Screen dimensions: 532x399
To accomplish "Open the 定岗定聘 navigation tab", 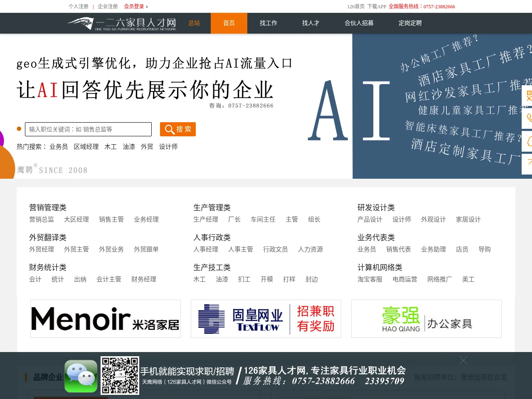I will pyautogui.click(x=410, y=23).
